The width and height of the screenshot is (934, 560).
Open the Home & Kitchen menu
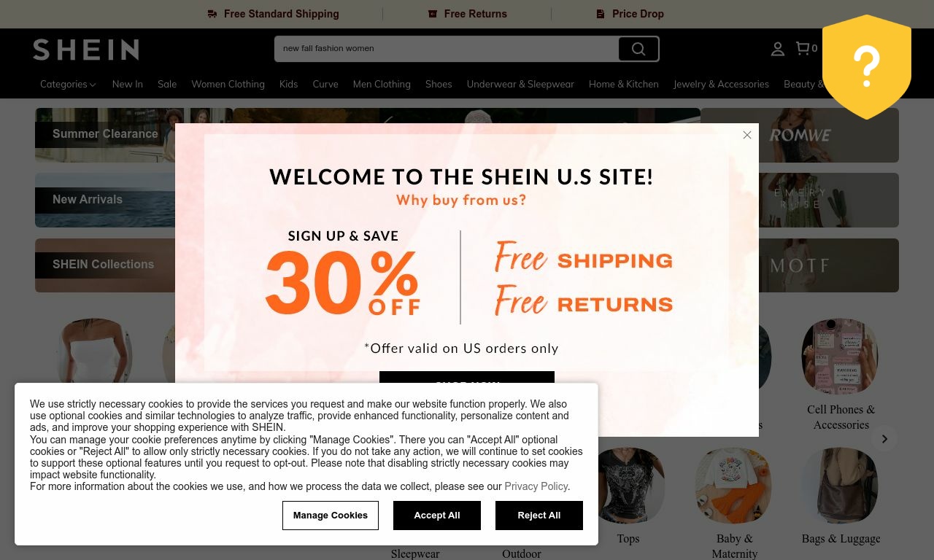623,84
